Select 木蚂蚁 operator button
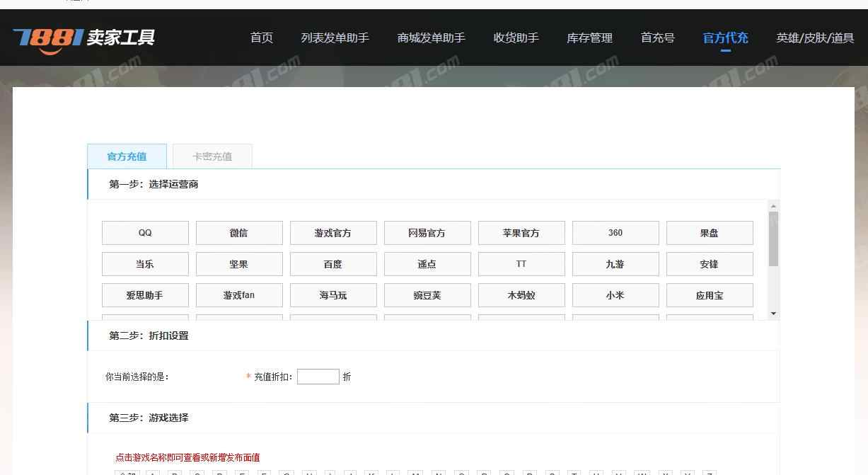 click(521, 295)
